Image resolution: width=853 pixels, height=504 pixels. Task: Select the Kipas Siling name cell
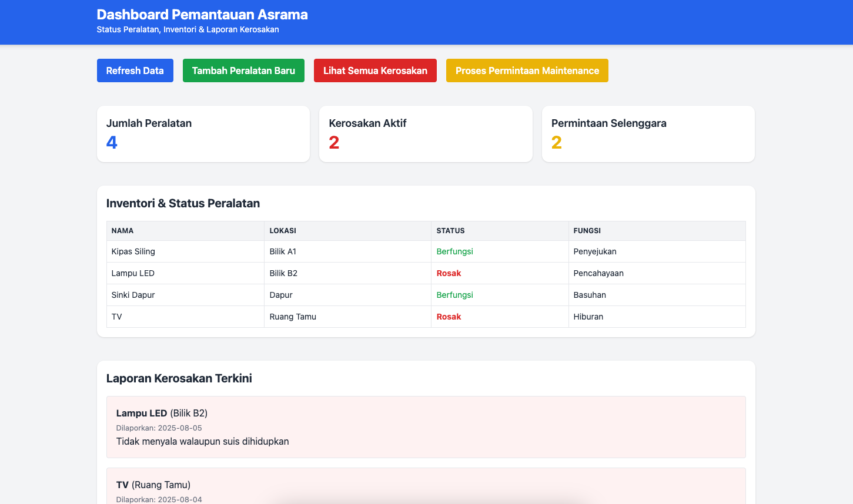[x=185, y=251]
